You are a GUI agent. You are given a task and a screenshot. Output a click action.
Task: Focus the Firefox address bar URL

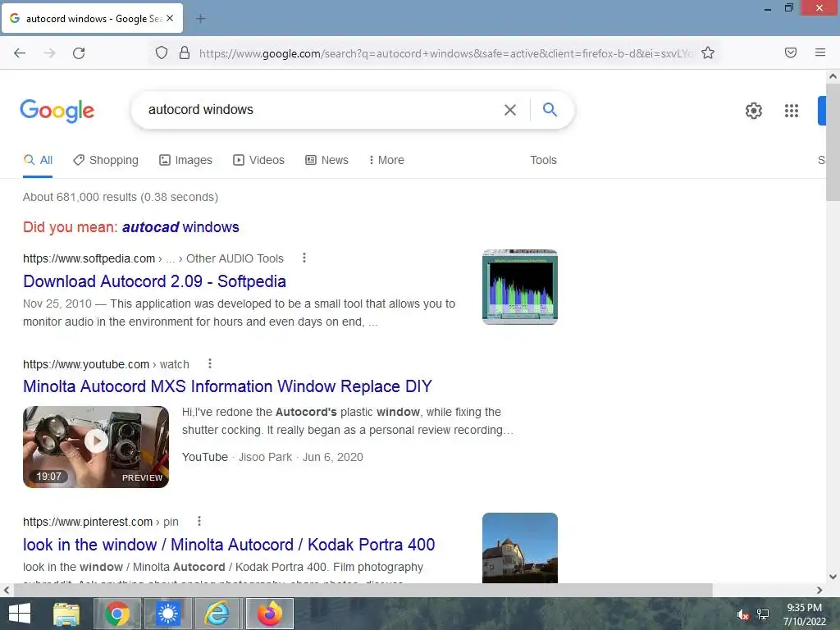[445, 53]
